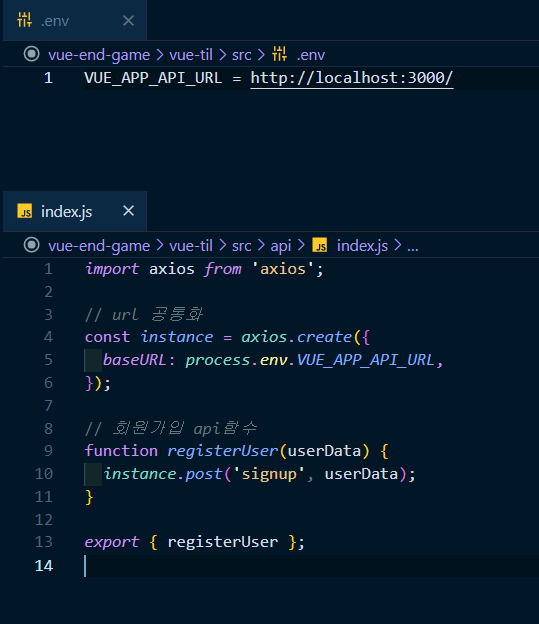Open vue-end-game breadcrumb in .env editor
Image resolution: width=539 pixels, height=624 pixels.
pos(99,55)
